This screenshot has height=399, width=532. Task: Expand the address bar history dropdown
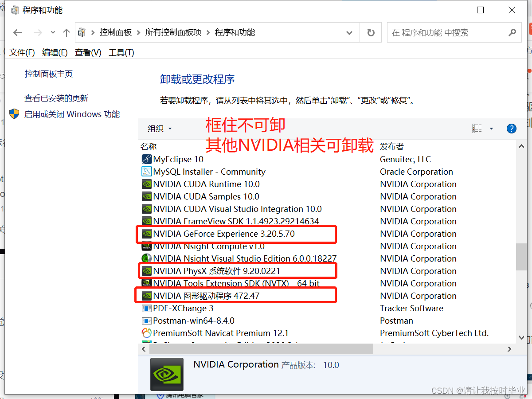point(350,33)
